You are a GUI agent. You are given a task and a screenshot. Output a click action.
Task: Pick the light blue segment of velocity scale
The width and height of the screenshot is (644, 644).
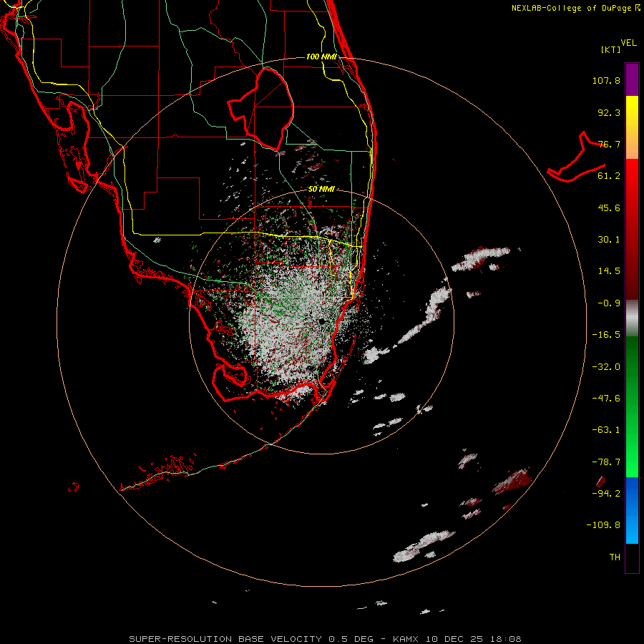click(x=632, y=530)
